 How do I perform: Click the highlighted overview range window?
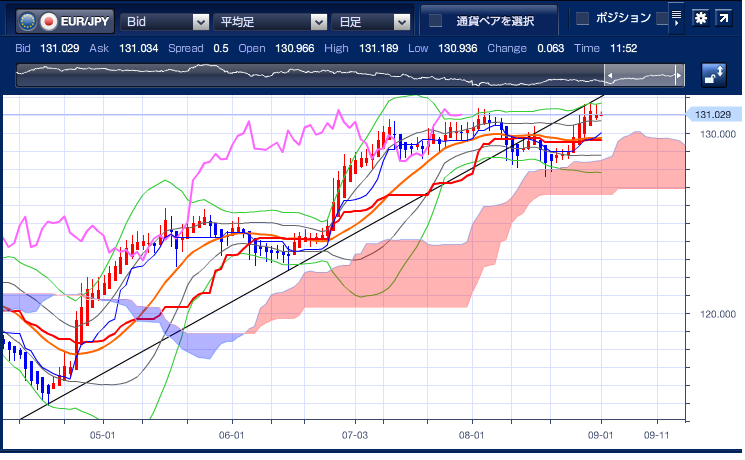(644, 76)
